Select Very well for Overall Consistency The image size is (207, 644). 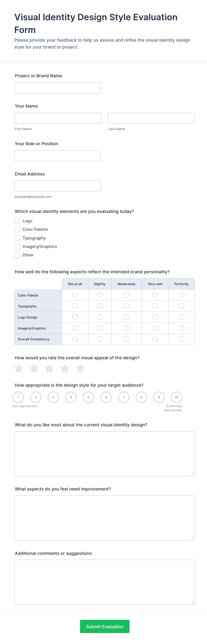pos(155,339)
